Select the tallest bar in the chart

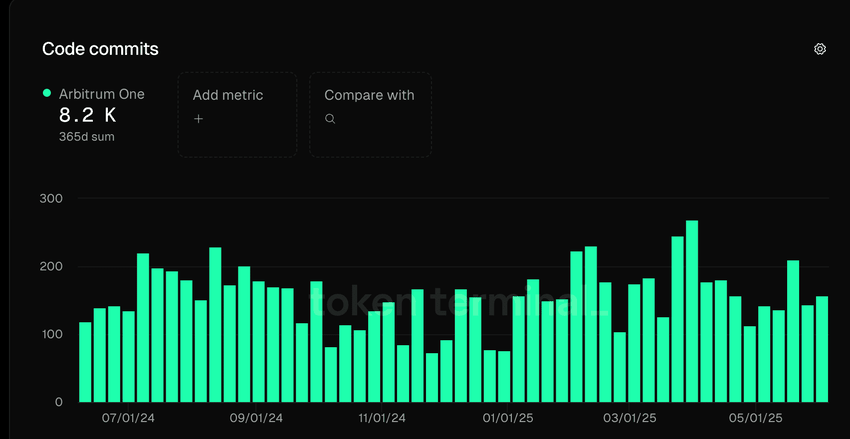tap(692, 311)
